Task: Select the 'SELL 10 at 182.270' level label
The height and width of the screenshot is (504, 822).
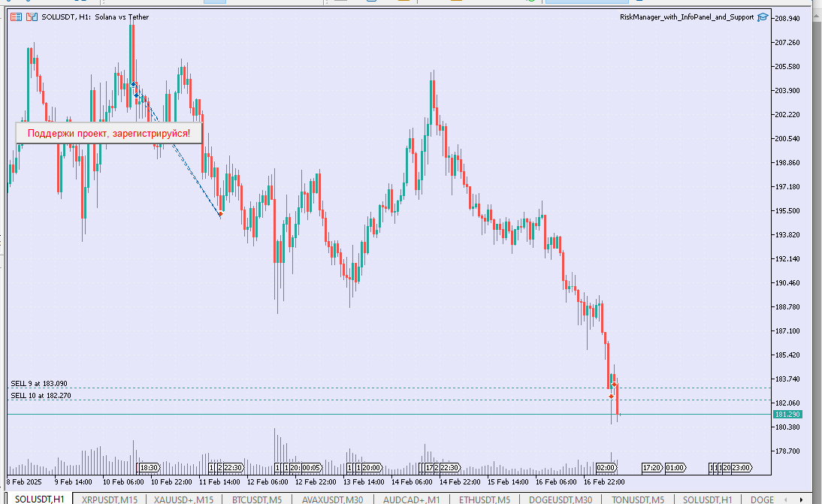Action: point(41,394)
